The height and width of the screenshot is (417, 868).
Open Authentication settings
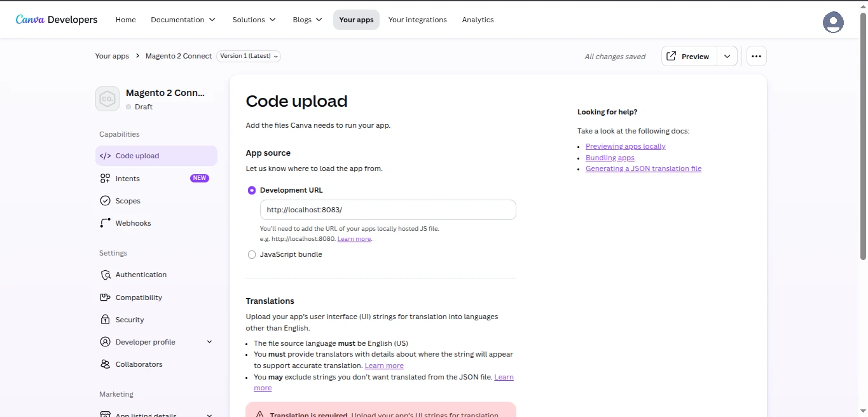coord(156,275)
